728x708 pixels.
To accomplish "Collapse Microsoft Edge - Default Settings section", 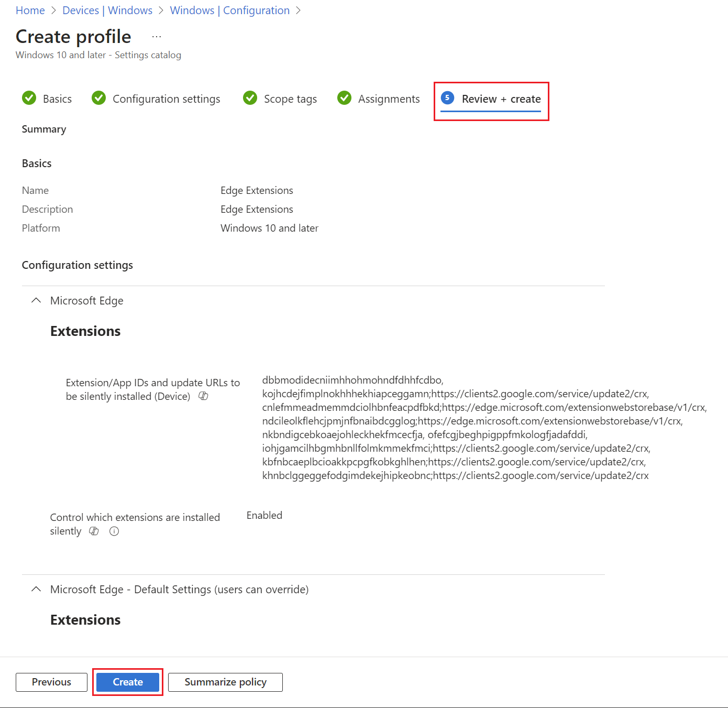I will [x=36, y=589].
